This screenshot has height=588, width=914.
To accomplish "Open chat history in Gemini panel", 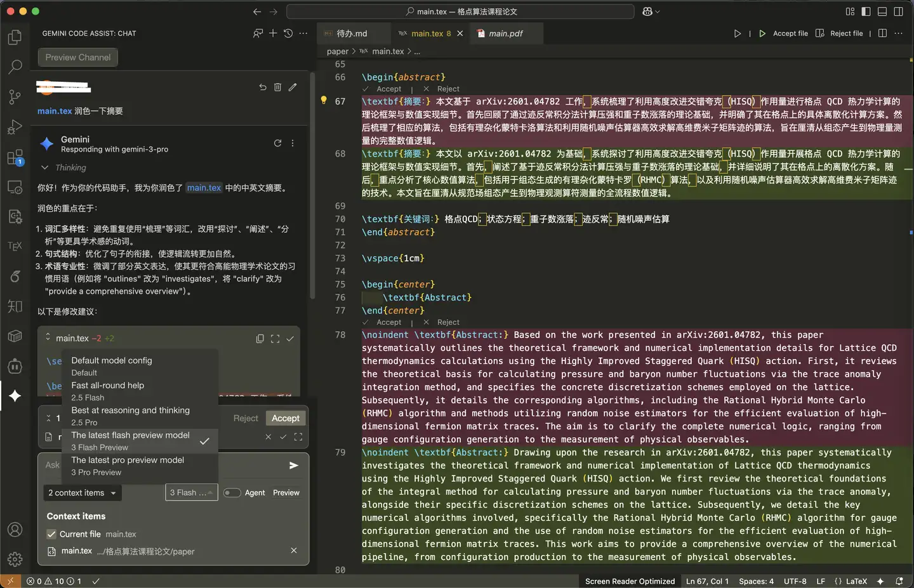I will tap(288, 33).
